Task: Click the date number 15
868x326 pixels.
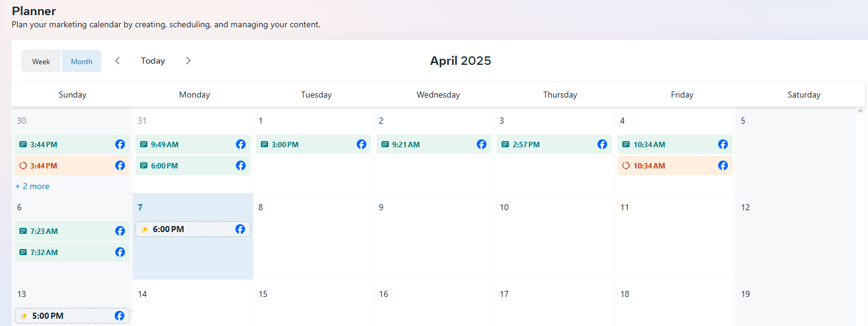Action: click(263, 294)
